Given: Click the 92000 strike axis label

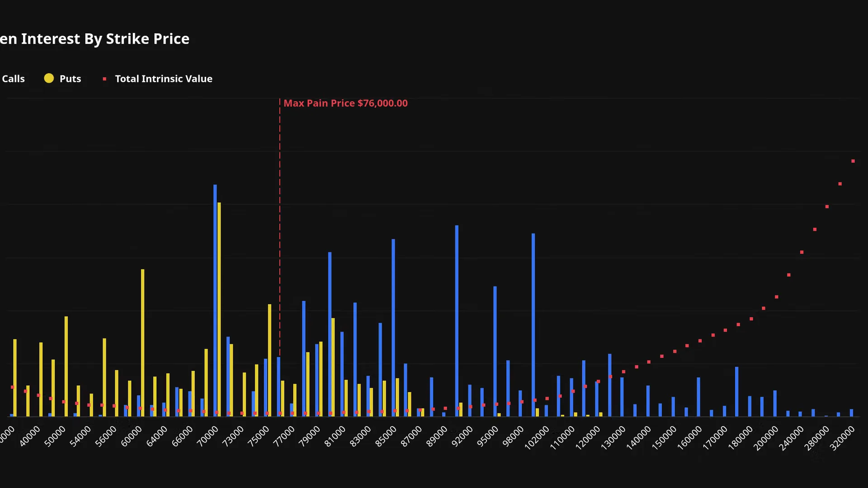Looking at the screenshot, I should (462, 436).
